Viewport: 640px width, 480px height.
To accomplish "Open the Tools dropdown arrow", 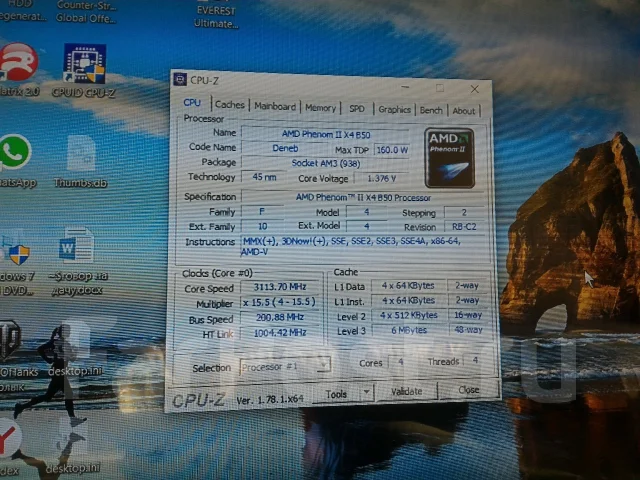I will coord(367,392).
